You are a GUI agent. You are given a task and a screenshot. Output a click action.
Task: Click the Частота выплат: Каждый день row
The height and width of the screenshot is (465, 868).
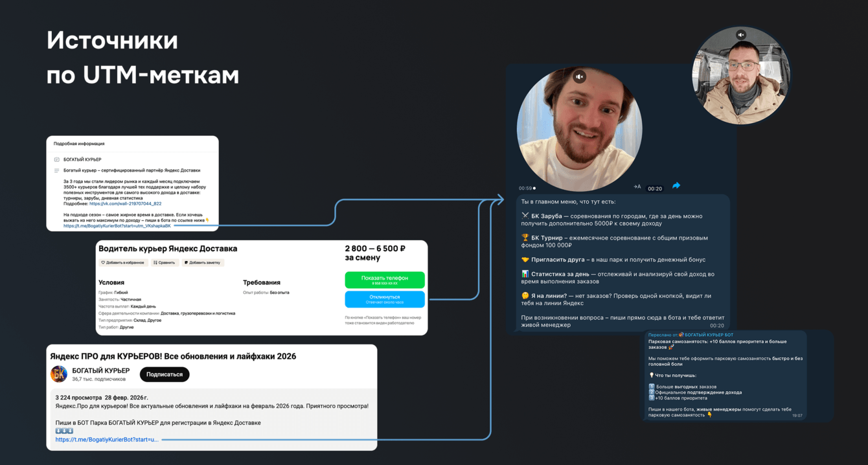click(x=127, y=306)
